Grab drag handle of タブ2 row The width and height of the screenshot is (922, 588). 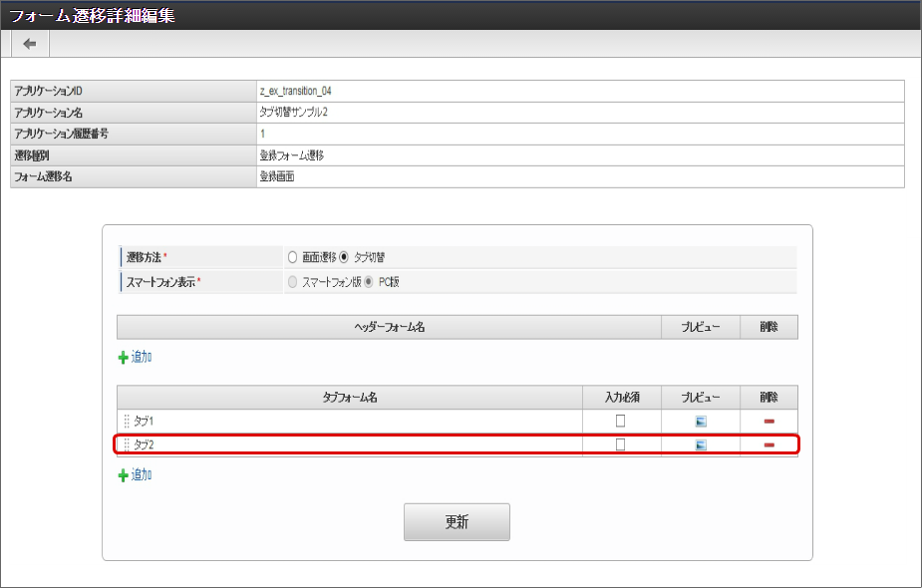click(x=127, y=444)
